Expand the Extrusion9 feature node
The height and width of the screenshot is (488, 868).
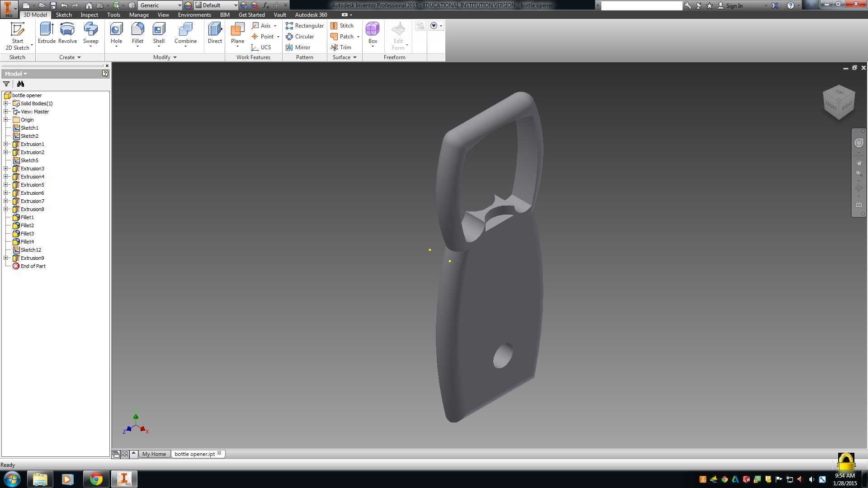(6, 258)
